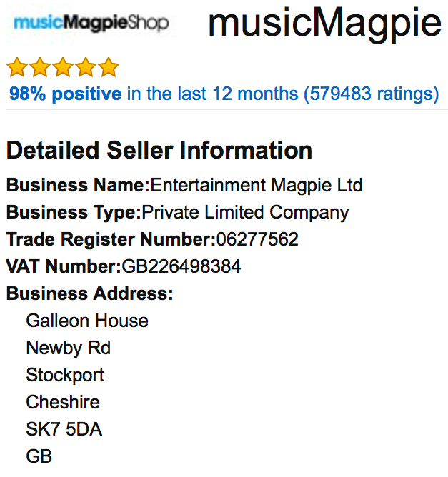This screenshot has height=477, width=448.
Task: Open the 98% positive feedback link
Action: (x=66, y=94)
